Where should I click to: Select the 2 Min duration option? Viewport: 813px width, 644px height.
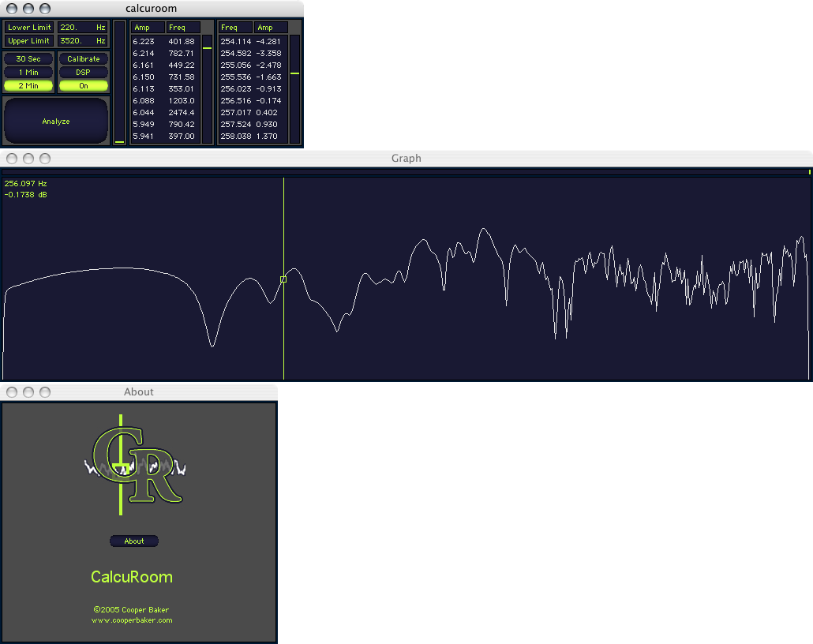click(x=28, y=85)
